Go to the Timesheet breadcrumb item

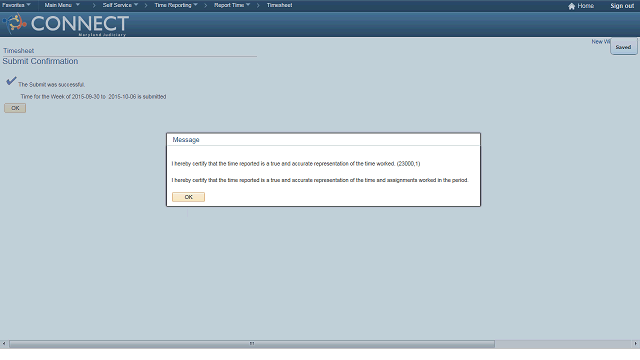(x=279, y=5)
